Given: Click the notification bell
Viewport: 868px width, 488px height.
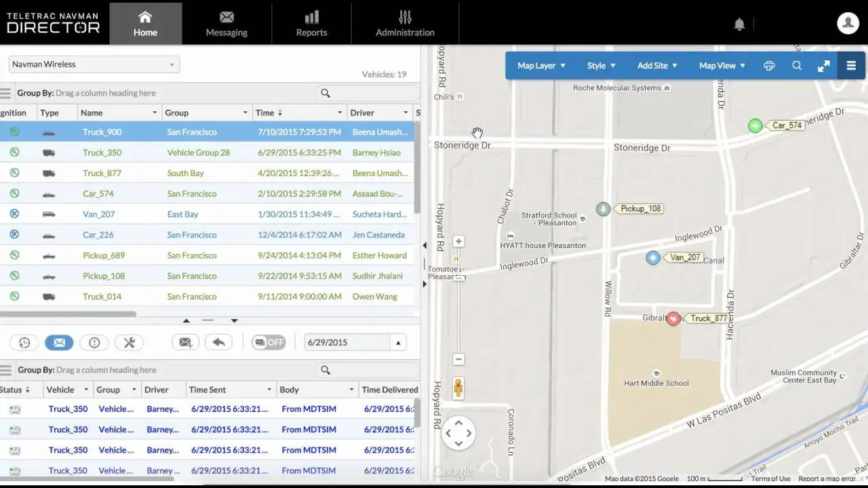Looking at the screenshot, I should pos(739,23).
